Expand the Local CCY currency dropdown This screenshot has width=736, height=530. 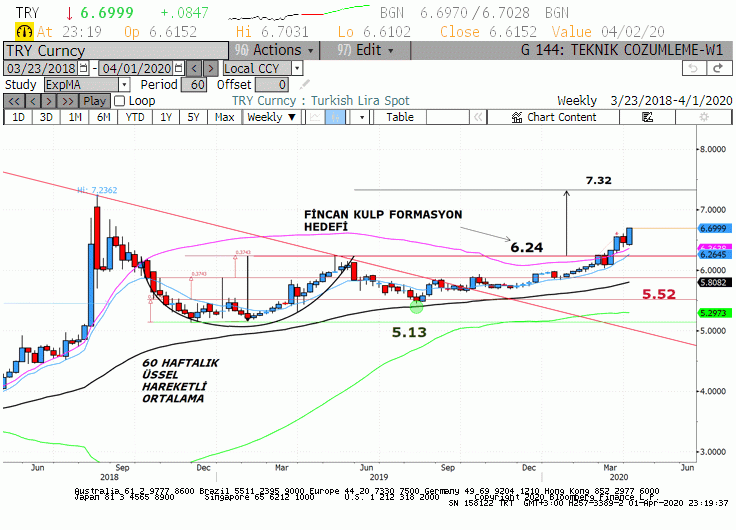pos(297,69)
